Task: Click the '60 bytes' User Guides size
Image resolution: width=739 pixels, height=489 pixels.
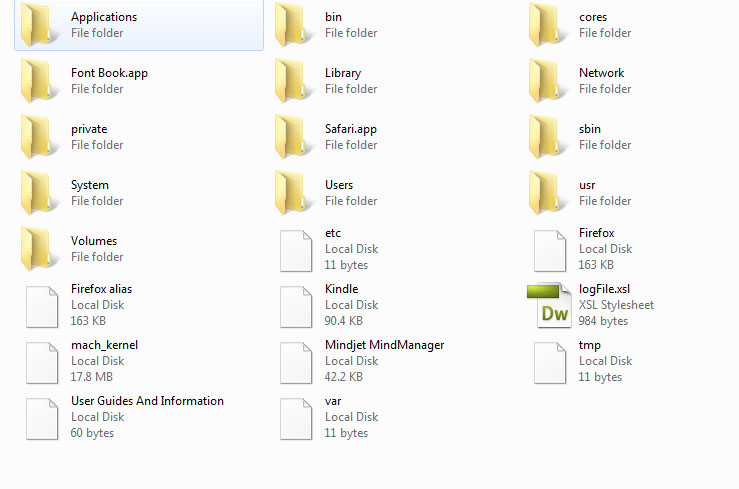Action: pyautogui.click(x=92, y=434)
